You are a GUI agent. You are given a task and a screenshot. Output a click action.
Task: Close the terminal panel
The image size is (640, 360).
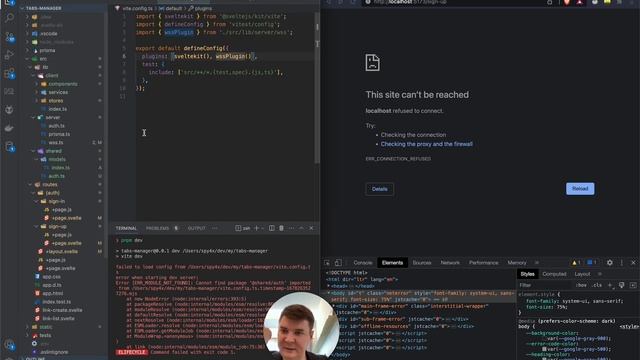pyautogui.click(x=311, y=228)
